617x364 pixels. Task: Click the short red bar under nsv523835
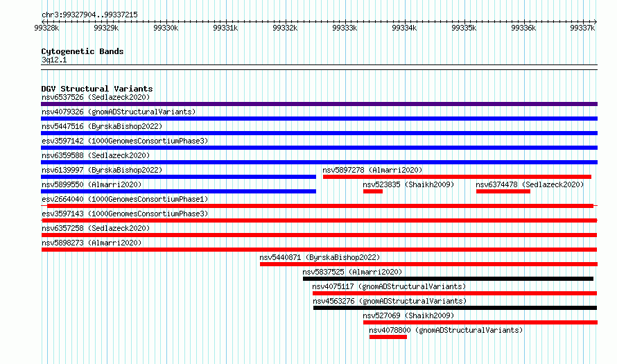click(x=373, y=191)
